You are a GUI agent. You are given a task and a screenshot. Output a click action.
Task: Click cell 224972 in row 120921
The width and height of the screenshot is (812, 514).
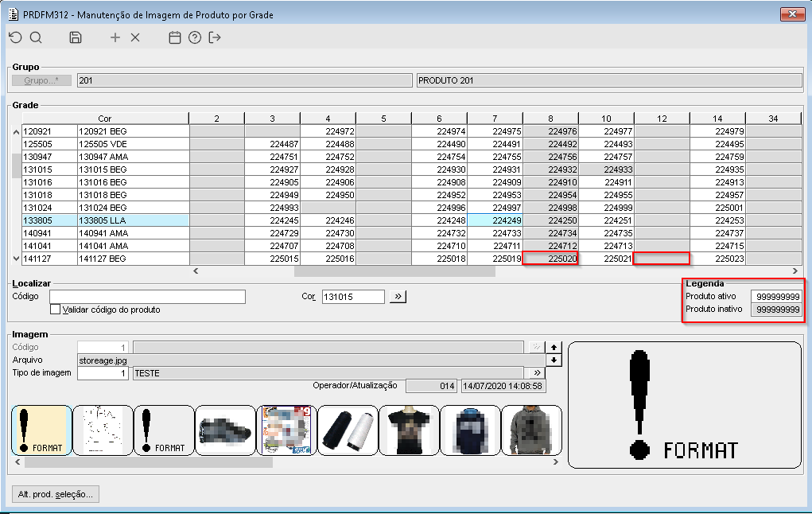(x=328, y=131)
